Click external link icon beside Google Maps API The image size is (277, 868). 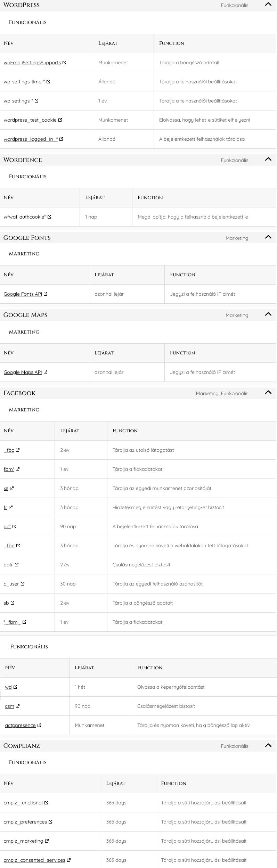pos(46,372)
